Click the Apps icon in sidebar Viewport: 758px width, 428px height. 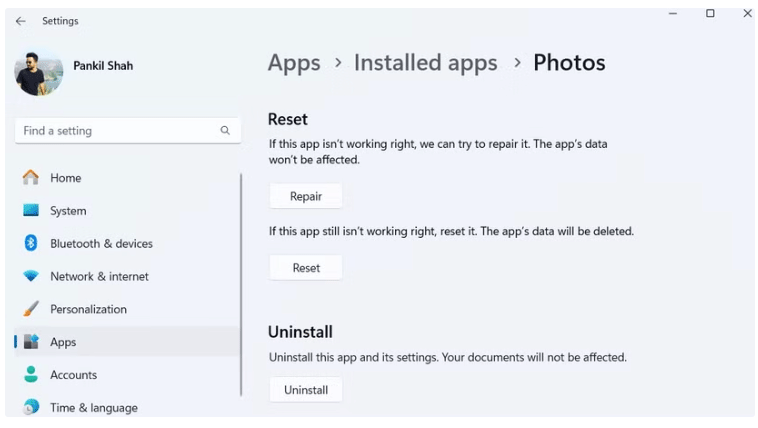point(31,342)
